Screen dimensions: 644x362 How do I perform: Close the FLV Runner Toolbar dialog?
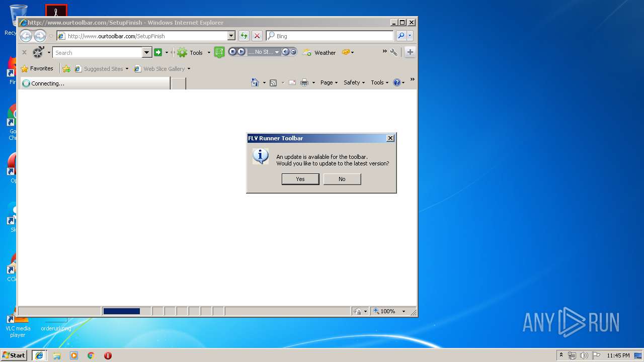coord(390,138)
